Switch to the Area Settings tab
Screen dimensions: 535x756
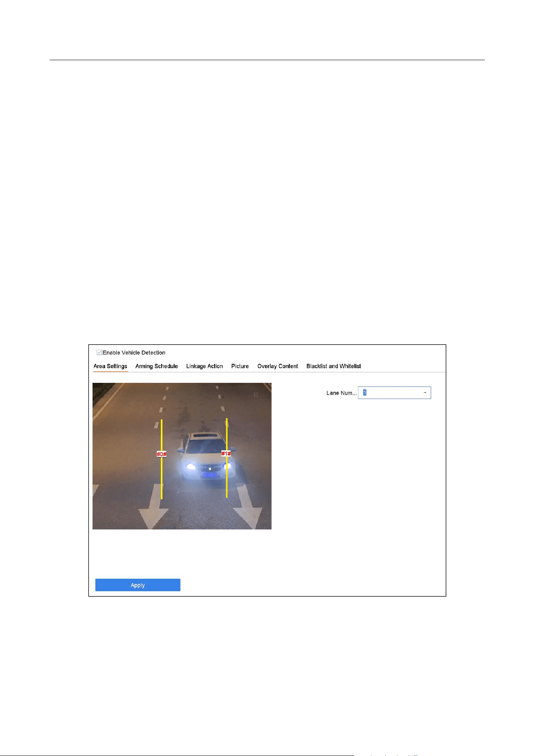[x=110, y=366]
